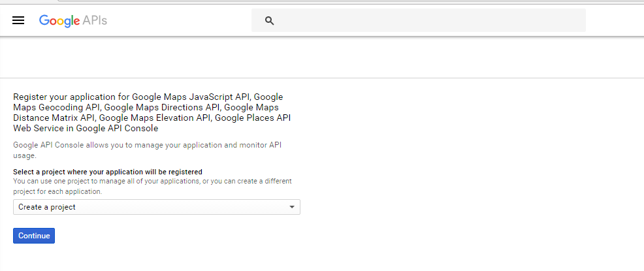This screenshot has width=644, height=271.
Task: Open the hamburger navigation menu
Action: click(x=18, y=20)
